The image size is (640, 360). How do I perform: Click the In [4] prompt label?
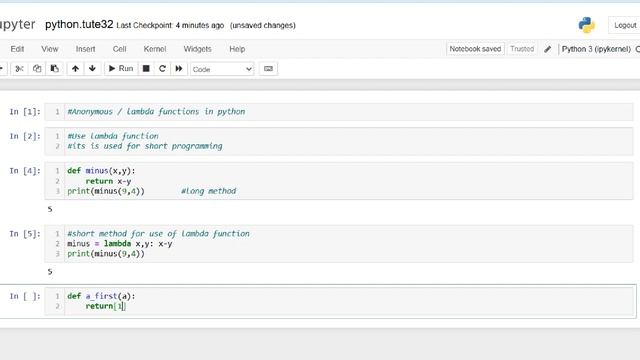tap(25, 171)
